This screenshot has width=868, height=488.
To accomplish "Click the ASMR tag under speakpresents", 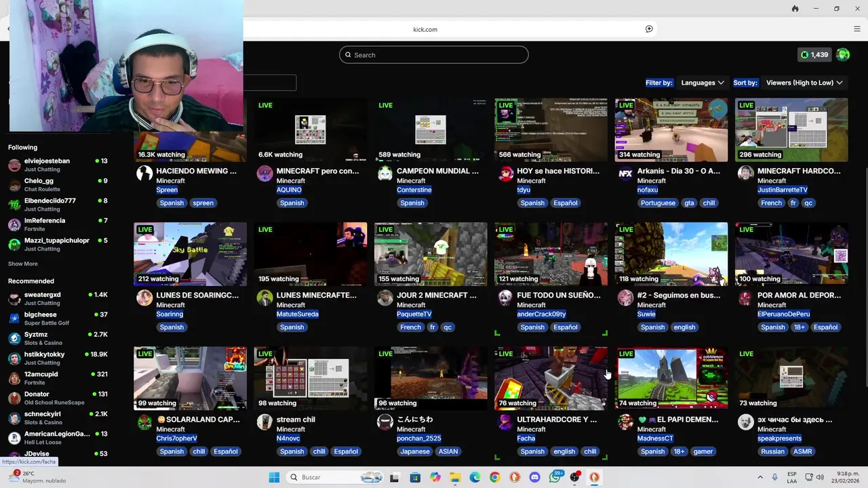I will pyautogui.click(x=803, y=451).
